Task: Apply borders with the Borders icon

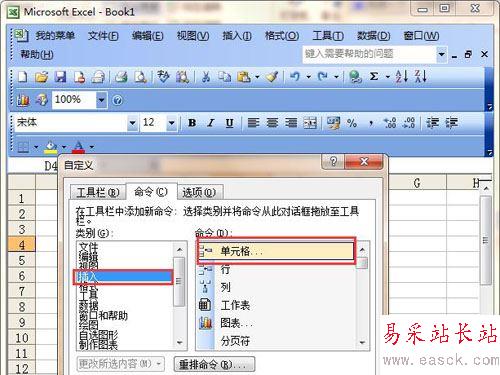Action: tap(23, 147)
